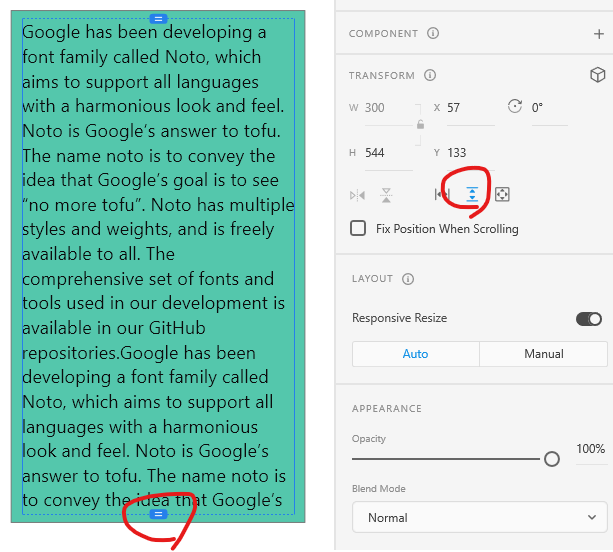The image size is (613, 552).
Task: Flip the object vertically
Action: tap(386, 195)
